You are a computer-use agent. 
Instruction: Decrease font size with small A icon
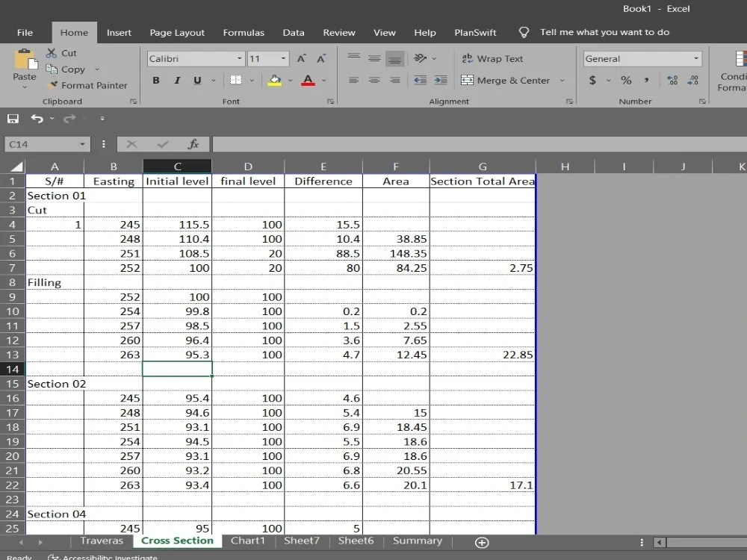pyautogui.click(x=321, y=58)
